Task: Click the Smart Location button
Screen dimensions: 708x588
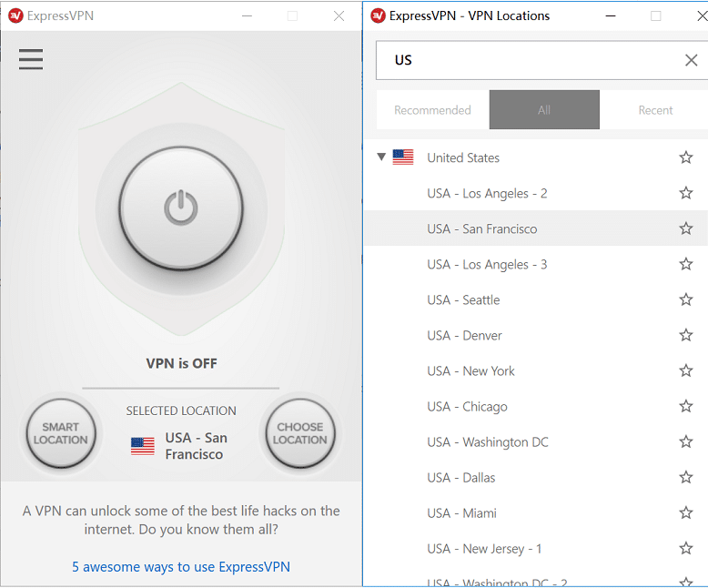Action: (60, 433)
